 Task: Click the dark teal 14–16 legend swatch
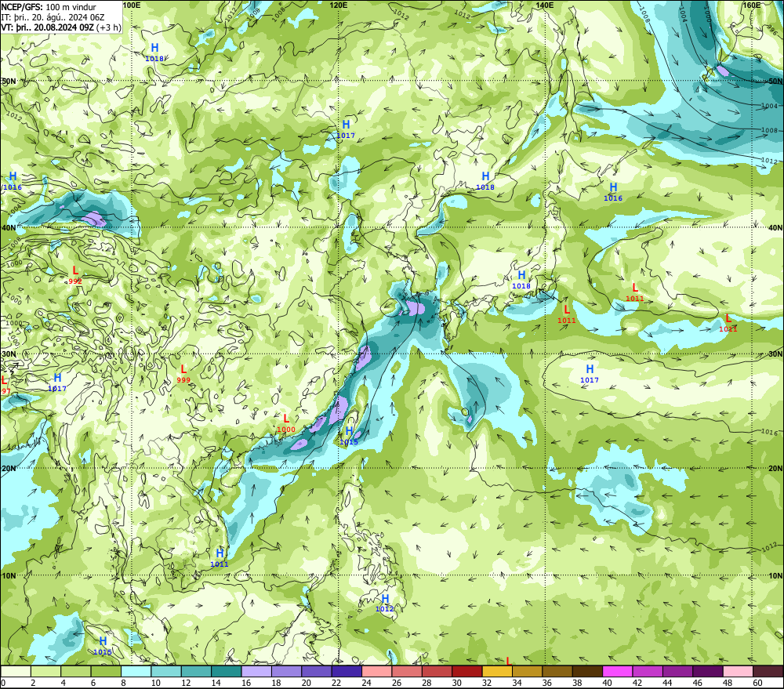[227, 672]
